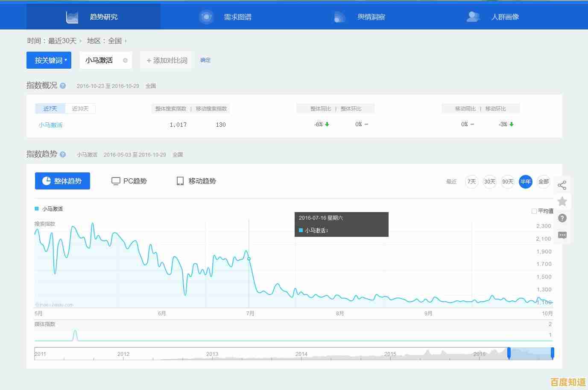Click the left timeline range slider handle

[x=509, y=353]
